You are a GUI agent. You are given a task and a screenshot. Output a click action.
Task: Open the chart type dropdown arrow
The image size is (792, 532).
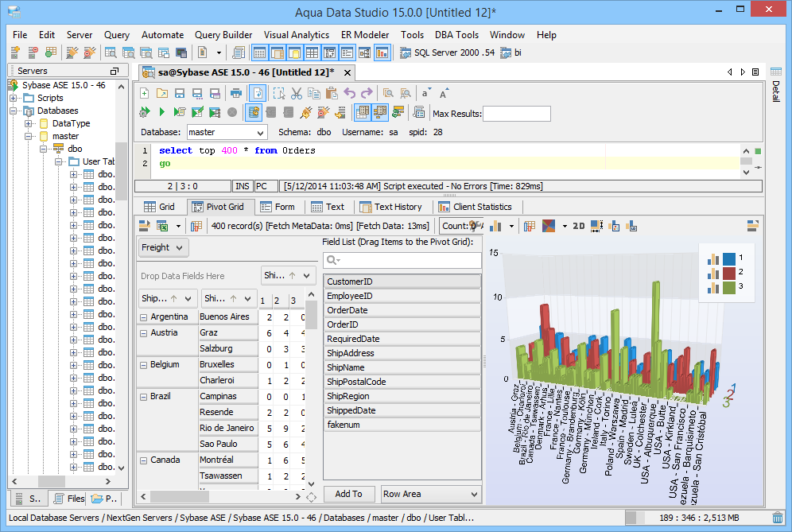(x=511, y=227)
